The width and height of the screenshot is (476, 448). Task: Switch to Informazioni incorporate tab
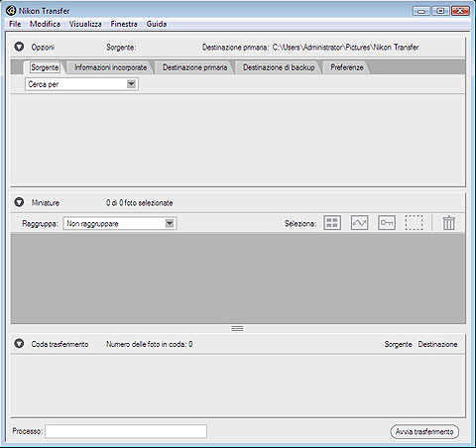tap(110, 67)
